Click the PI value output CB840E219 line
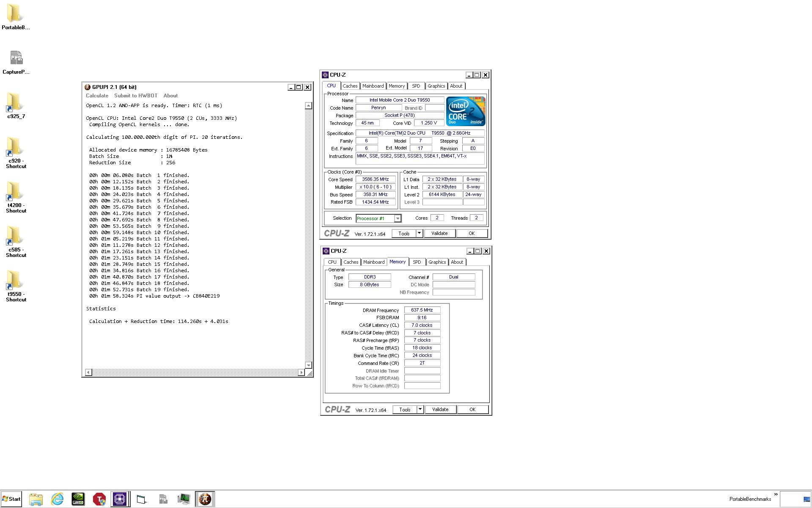Screen dimensions: 812x508 [x=154, y=296]
